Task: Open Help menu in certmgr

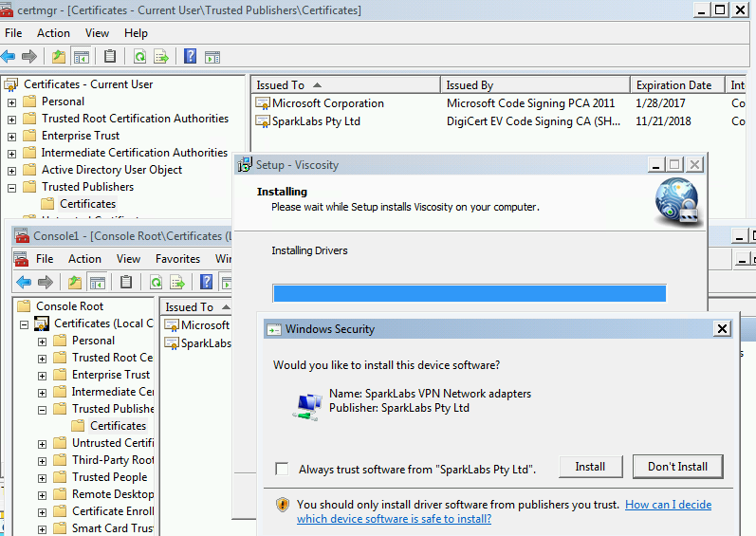Action: pos(136,33)
